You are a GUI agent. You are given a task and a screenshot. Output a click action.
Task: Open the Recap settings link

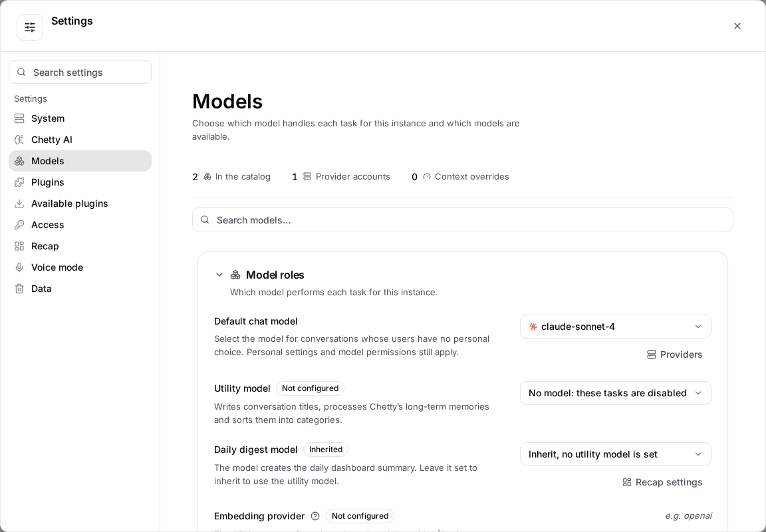coord(662,482)
